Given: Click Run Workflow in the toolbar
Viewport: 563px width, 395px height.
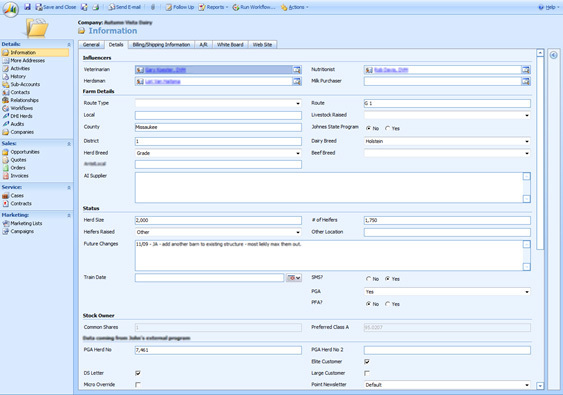Looking at the screenshot, I should click(x=254, y=7).
